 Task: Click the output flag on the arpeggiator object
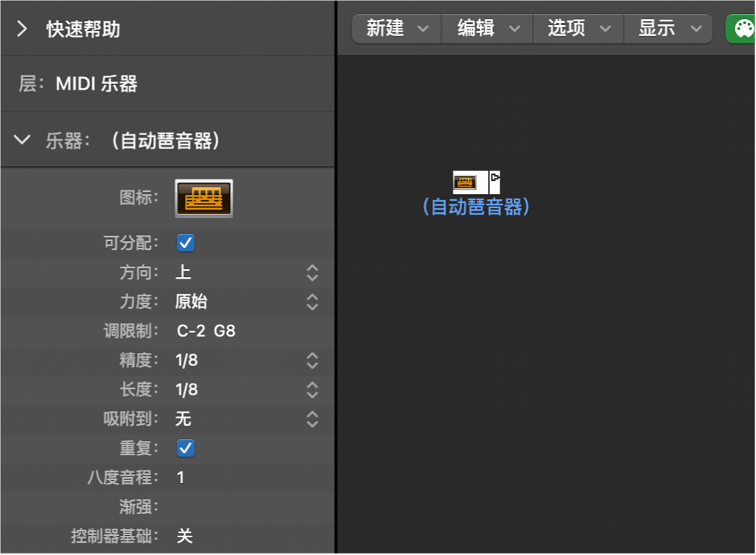point(494,177)
